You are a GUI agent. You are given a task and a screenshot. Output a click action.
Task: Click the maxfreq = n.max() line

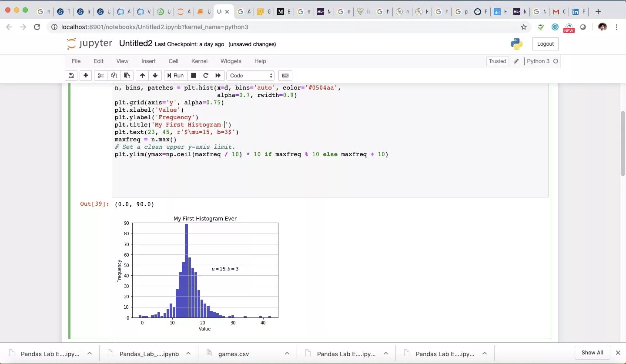pyautogui.click(x=146, y=140)
